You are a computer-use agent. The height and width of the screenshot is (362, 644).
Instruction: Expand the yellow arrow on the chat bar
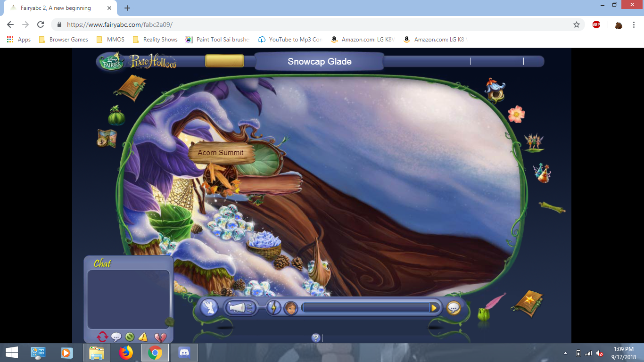click(434, 308)
